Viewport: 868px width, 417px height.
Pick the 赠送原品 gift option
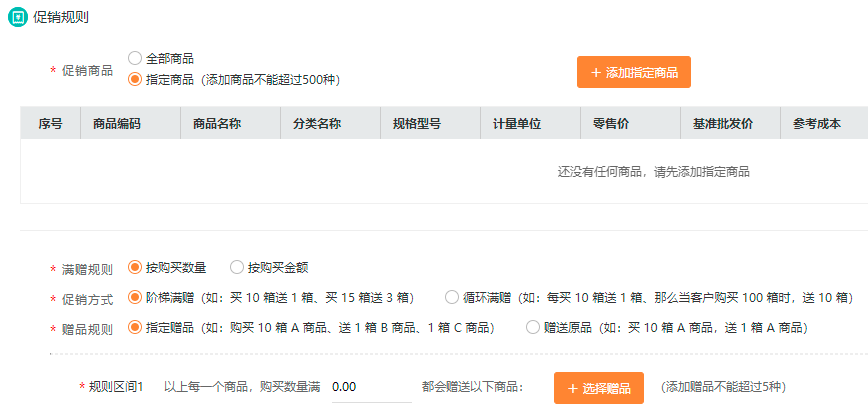coord(532,327)
